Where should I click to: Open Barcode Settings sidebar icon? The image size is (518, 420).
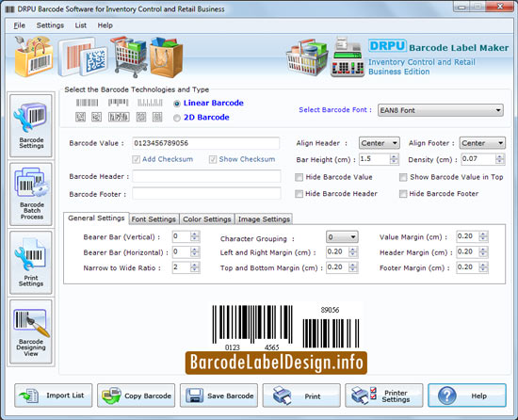pos(31,125)
